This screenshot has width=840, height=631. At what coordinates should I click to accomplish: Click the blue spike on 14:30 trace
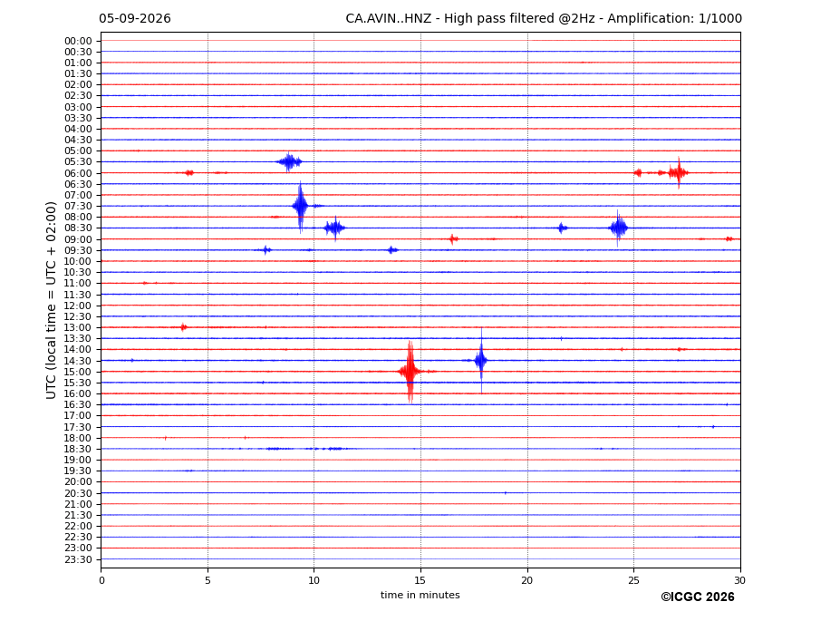481,360
